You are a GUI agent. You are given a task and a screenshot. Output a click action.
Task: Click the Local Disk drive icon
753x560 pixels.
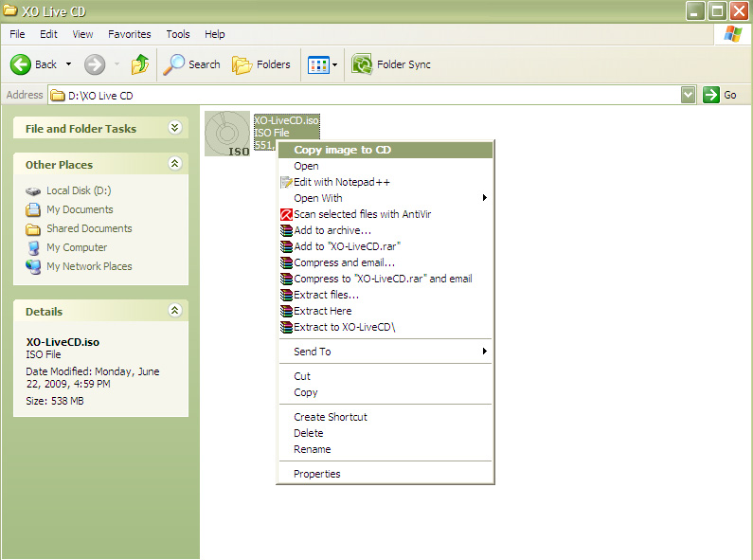tap(33, 191)
